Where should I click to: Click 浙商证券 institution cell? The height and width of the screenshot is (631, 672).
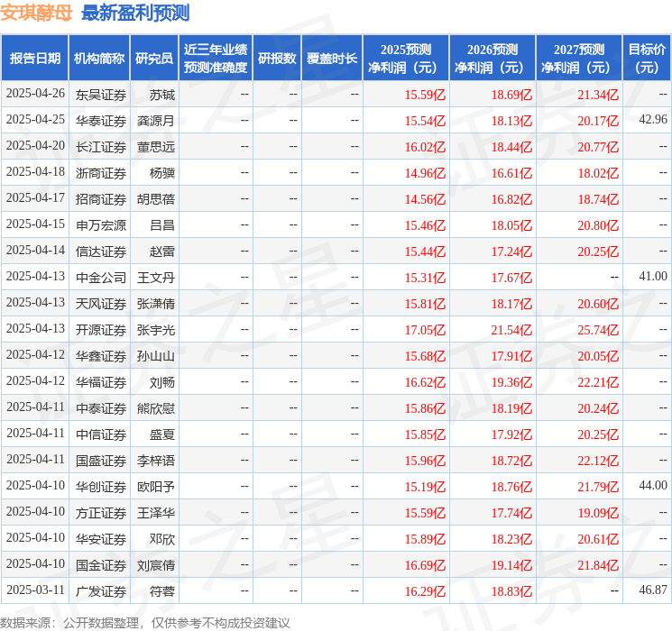click(x=101, y=173)
